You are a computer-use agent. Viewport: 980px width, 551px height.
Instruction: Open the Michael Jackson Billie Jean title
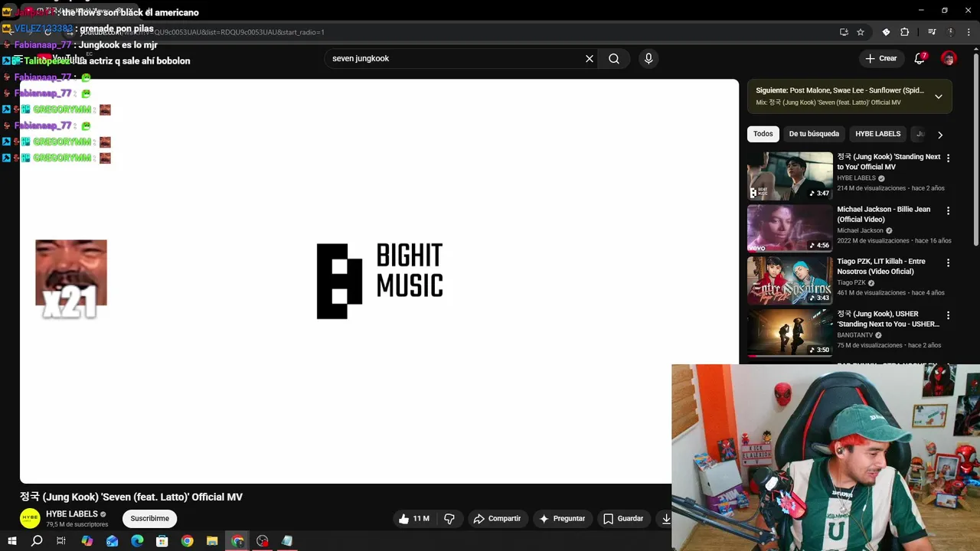884,214
